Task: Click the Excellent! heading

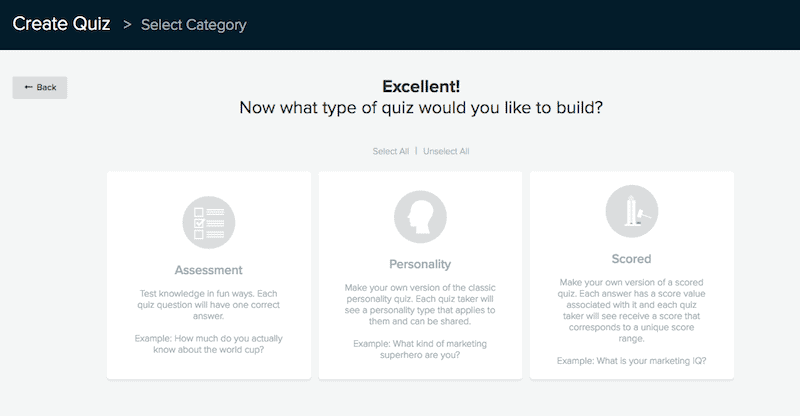Action: (421, 86)
